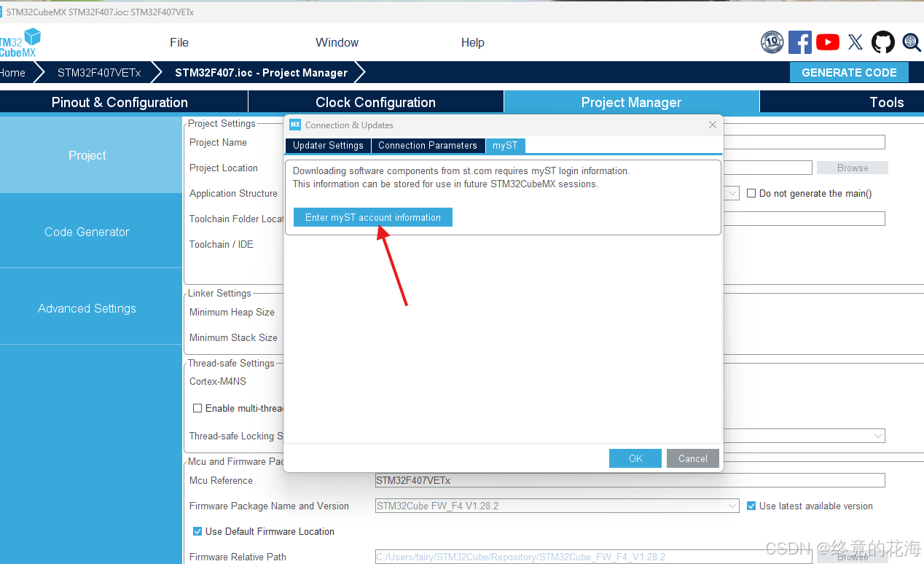Click the Minimum Heap Size label
Screen dimensions: 924x564
point(232,312)
